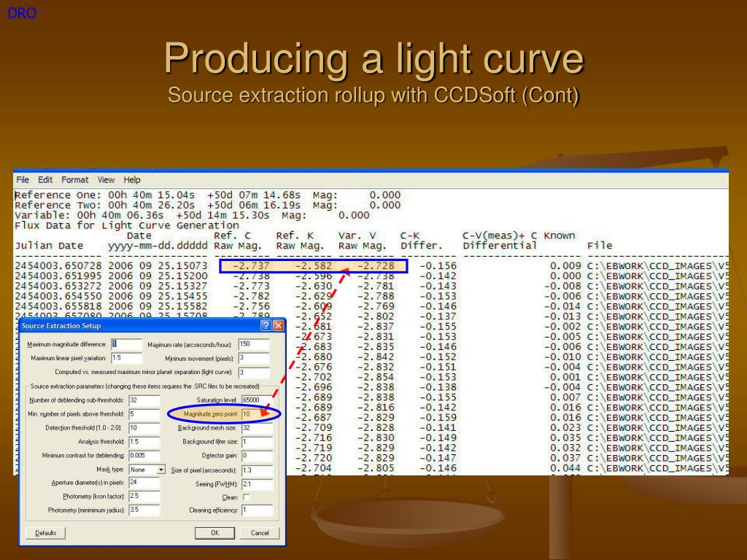The image size is (747, 560).
Task: Click the File column header
Action: coord(600,246)
